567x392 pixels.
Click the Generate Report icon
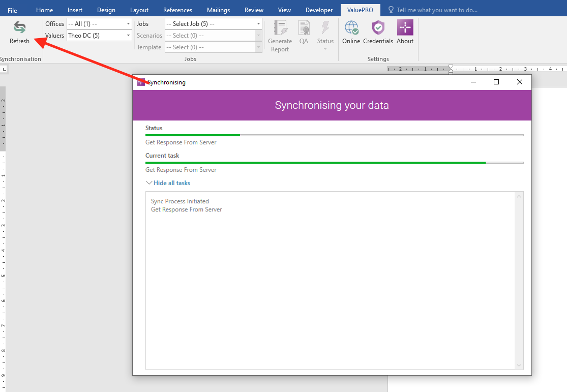pos(280,28)
